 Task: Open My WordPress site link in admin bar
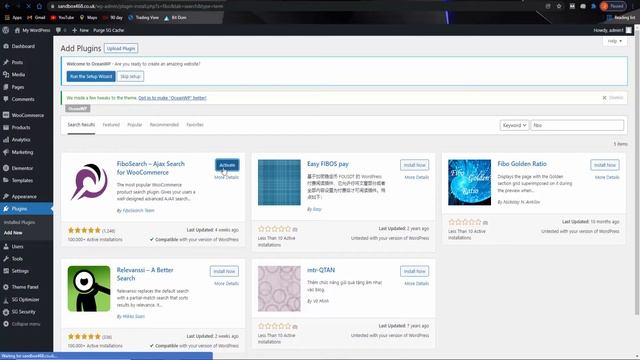tap(32, 30)
